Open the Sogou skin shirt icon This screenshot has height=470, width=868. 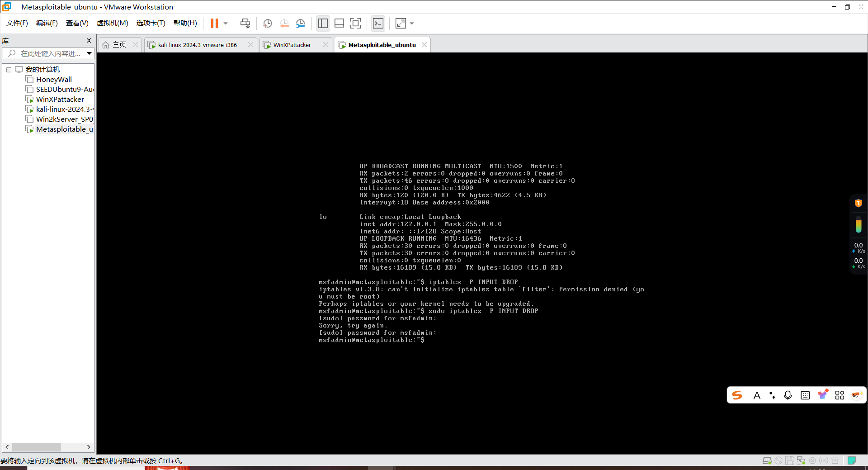pos(823,394)
